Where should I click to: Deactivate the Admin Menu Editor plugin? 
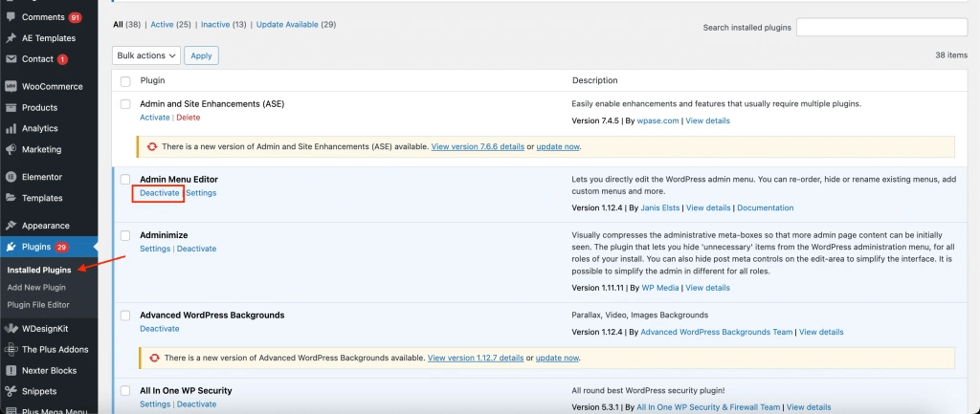click(x=160, y=193)
